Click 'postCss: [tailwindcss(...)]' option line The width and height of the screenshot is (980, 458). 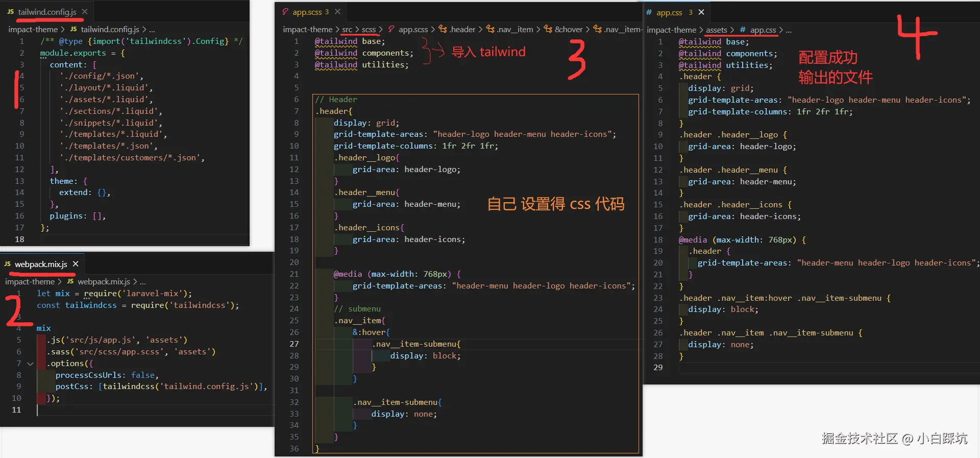161,387
